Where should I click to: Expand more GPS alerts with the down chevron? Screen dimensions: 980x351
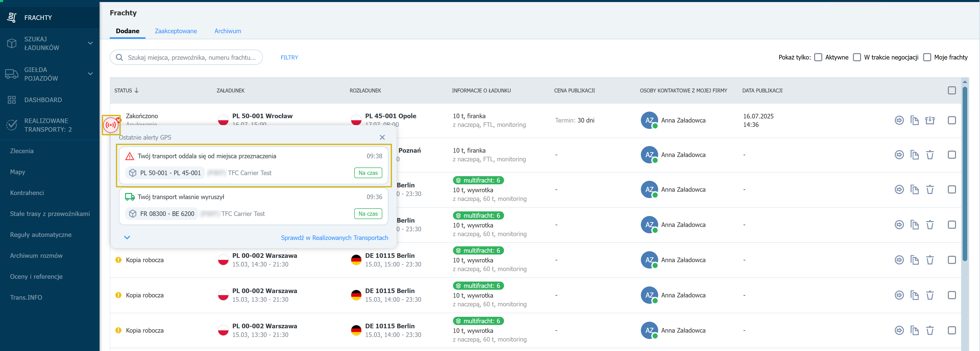(x=127, y=238)
